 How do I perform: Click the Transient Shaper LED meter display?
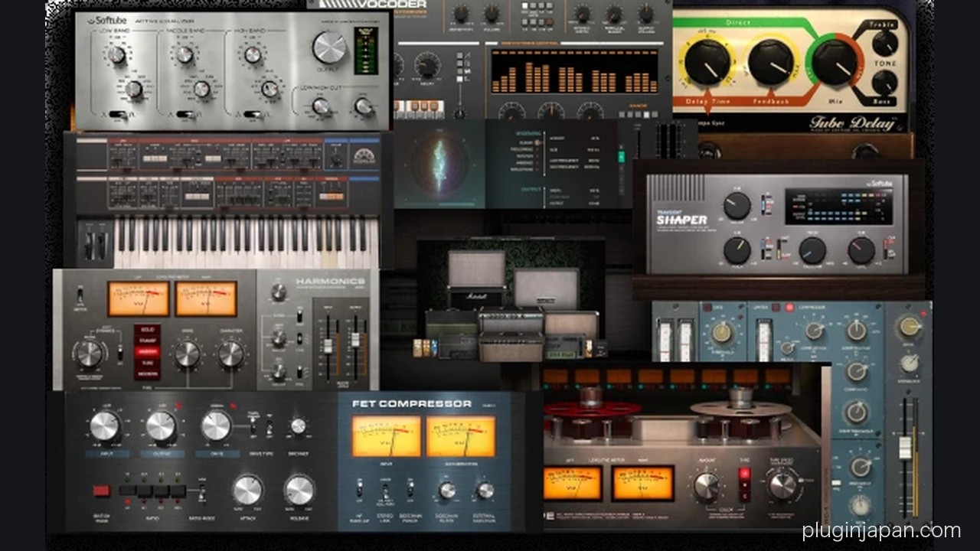(838, 207)
